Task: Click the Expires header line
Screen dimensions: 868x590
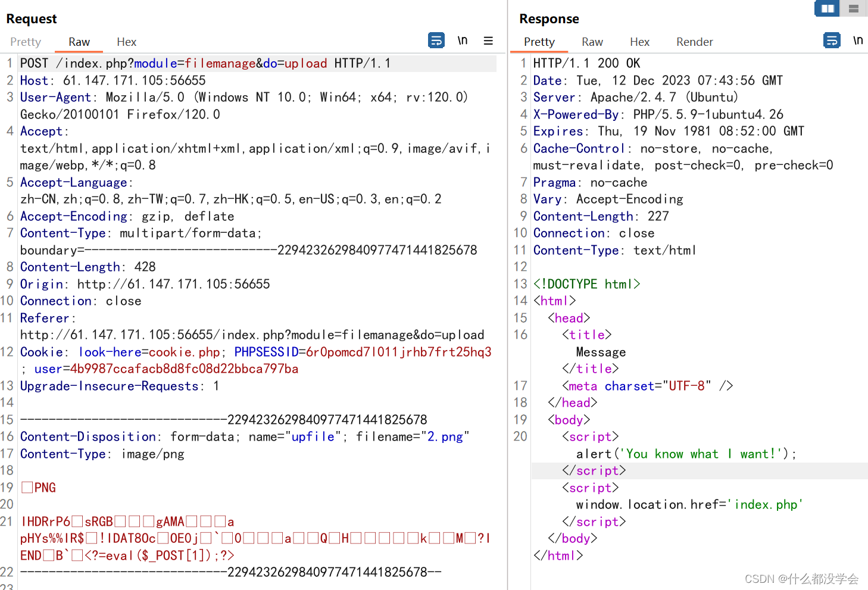Action: [669, 131]
